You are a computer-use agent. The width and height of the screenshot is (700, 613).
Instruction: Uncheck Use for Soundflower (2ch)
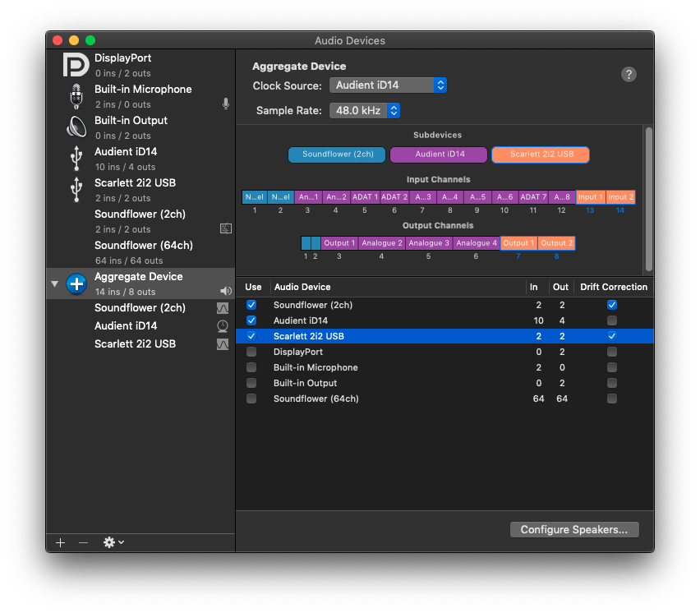(x=251, y=305)
